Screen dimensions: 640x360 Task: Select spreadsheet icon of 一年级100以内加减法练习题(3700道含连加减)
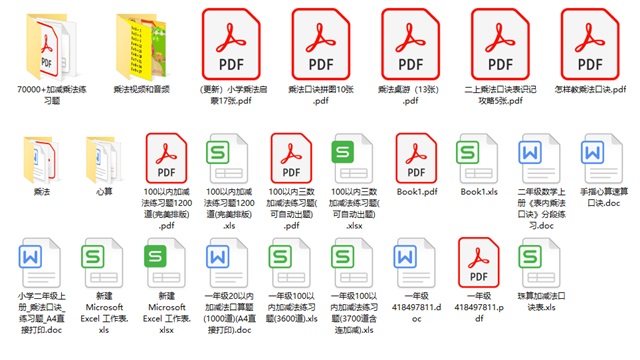tap(353, 262)
